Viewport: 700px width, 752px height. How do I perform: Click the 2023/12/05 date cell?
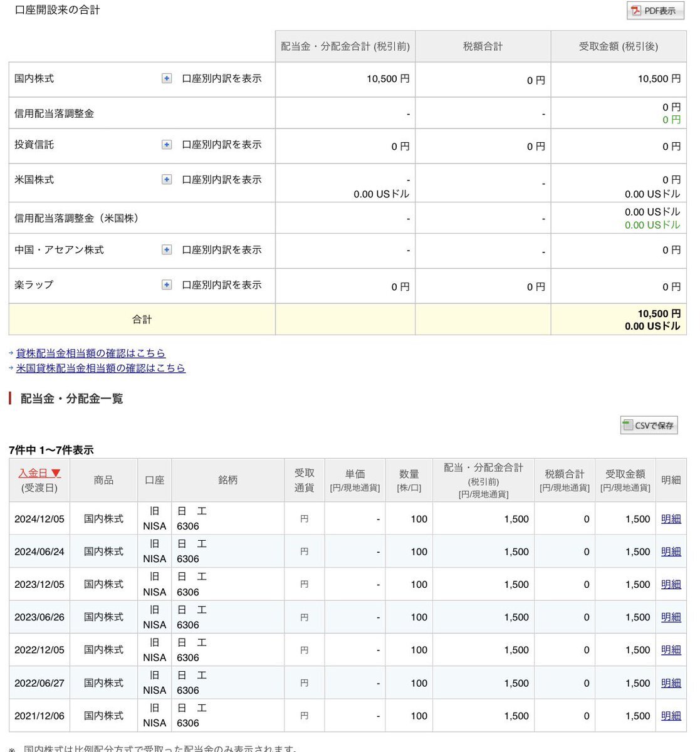[x=39, y=584]
